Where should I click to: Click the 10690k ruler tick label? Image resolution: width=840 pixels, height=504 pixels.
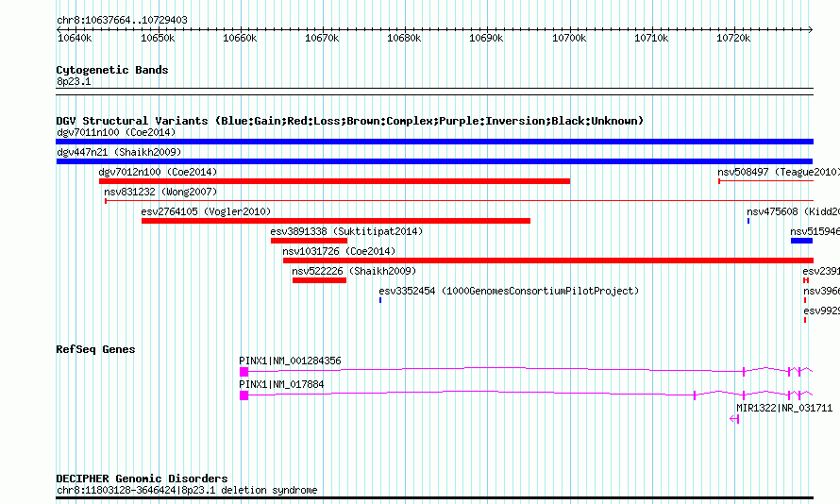(486, 38)
